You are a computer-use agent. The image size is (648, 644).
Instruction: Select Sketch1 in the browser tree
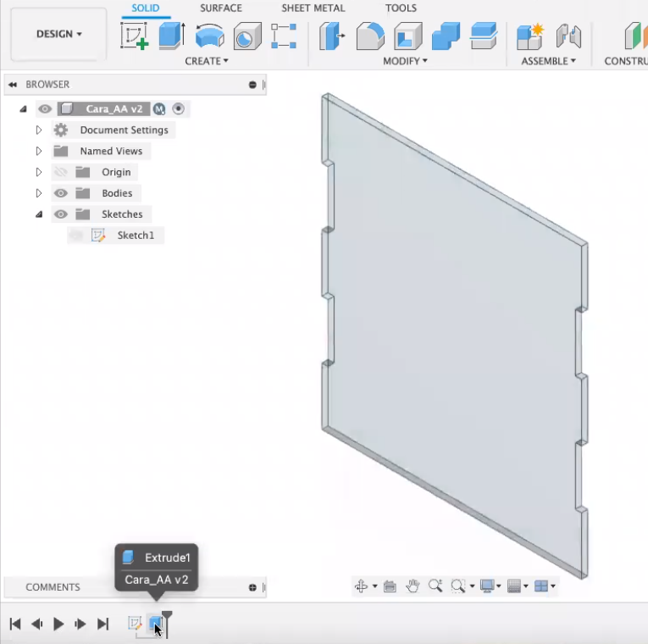(136, 236)
